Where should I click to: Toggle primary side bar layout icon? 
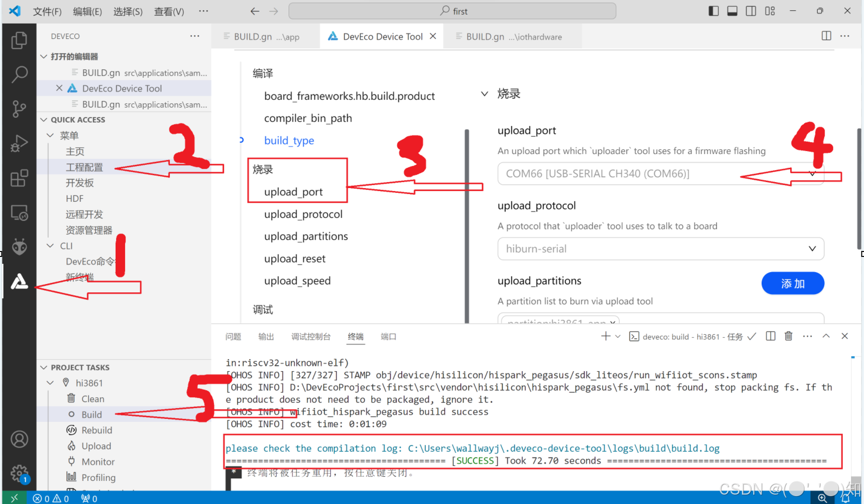713,11
